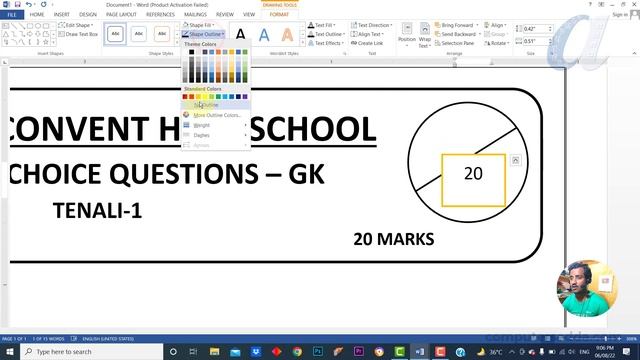Click the zoom slider in status bar

point(595,339)
